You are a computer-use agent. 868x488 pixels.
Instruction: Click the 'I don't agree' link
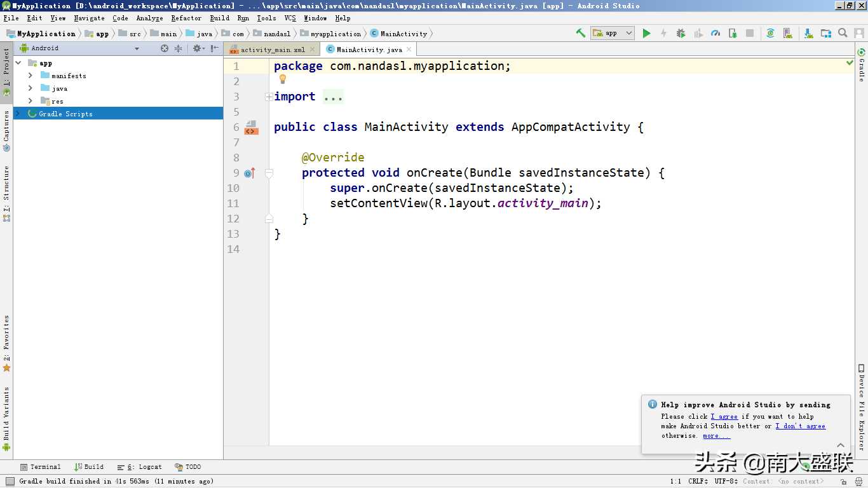[x=800, y=426]
